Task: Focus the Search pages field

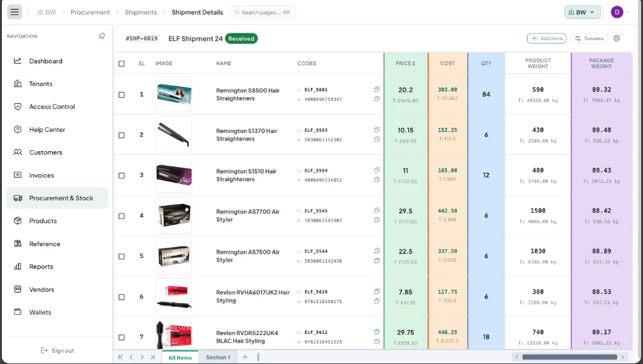Action: click(x=263, y=13)
